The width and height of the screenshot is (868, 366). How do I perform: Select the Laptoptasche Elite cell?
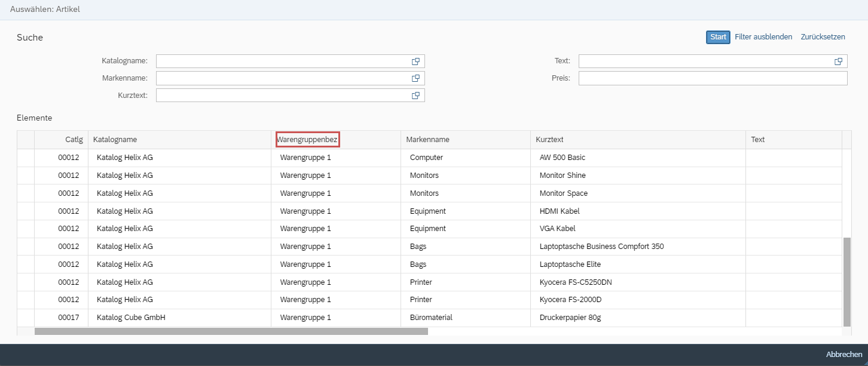570,264
